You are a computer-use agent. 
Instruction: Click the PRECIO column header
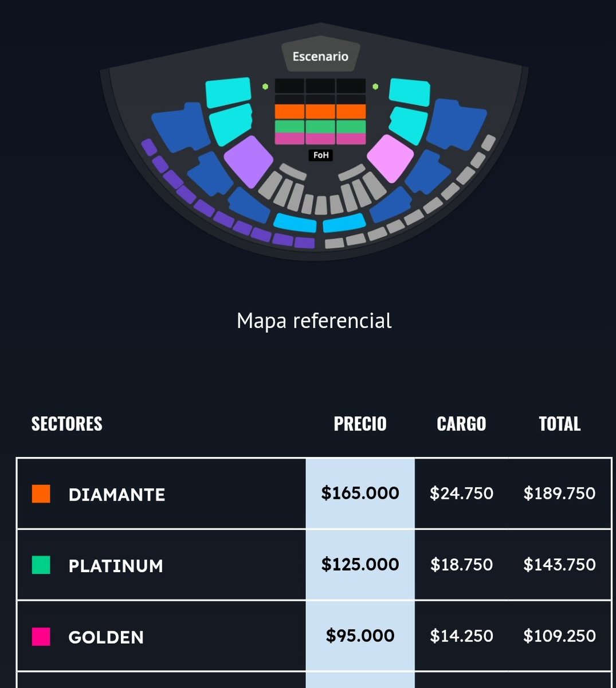(x=360, y=424)
